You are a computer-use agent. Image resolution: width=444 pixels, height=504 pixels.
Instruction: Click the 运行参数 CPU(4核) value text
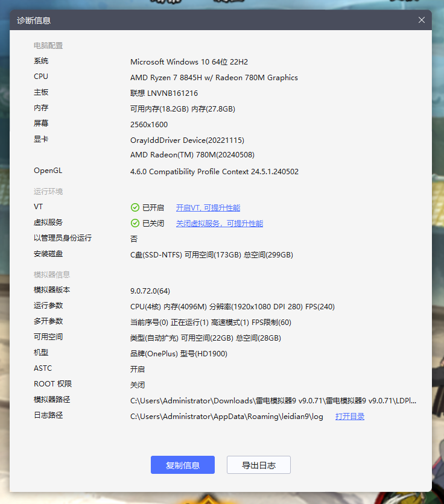click(x=232, y=306)
